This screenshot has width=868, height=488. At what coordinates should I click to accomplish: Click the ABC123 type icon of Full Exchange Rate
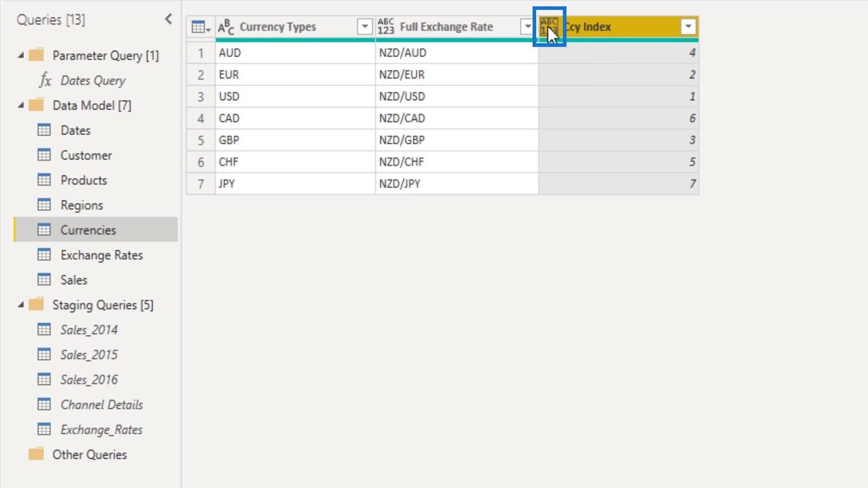(x=386, y=27)
